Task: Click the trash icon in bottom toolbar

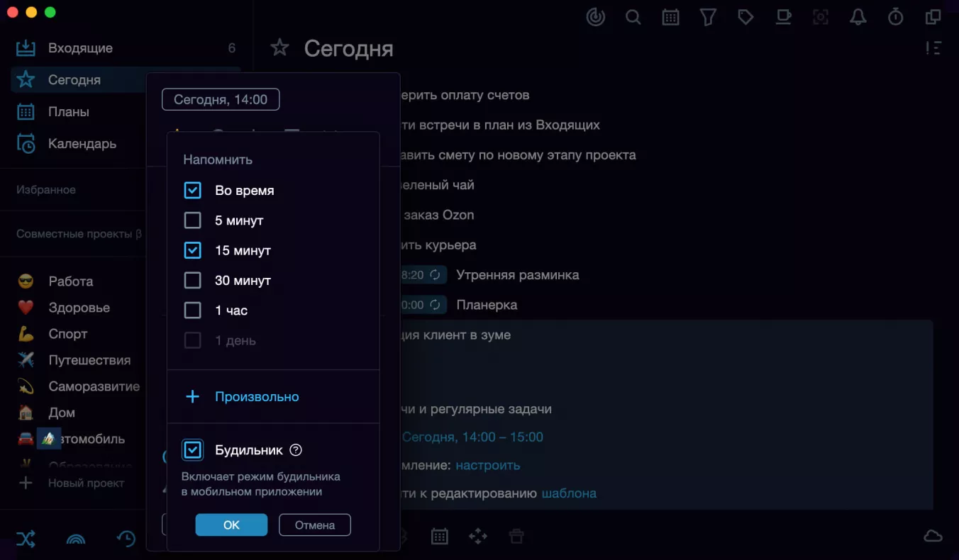Action: [516, 537]
